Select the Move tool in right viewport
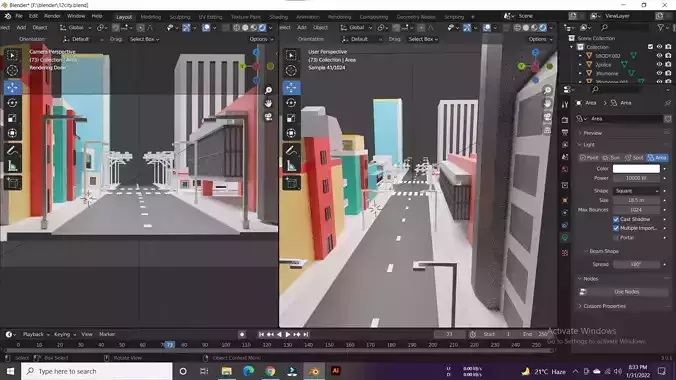676x380 pixels. click(x=291, y=88)
